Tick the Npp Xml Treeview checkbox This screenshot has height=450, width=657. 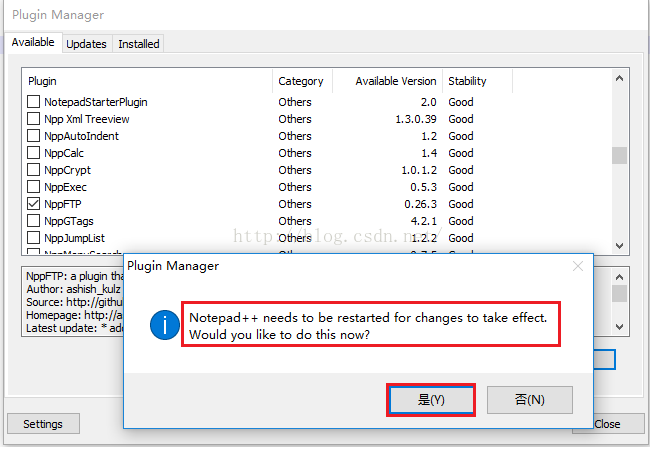click(34, 119)
